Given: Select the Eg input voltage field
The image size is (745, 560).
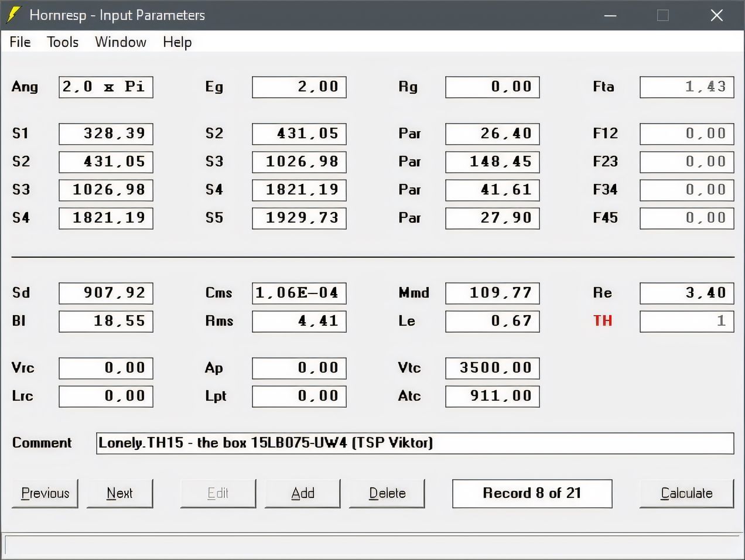Looking at the screenshot, I should tap(299, 87).
